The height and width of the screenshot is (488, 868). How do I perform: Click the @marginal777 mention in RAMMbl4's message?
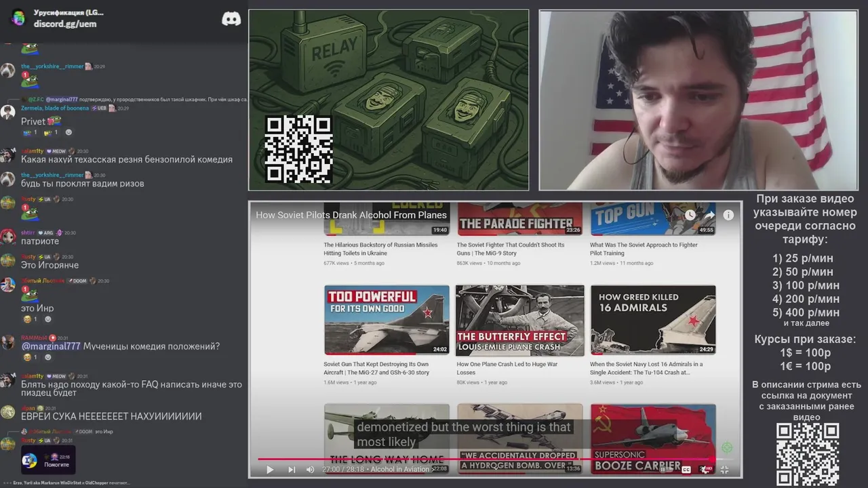pos(51,346)
